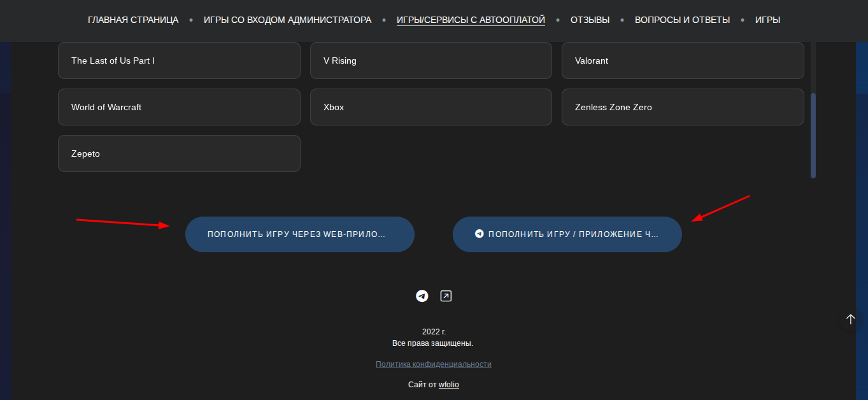868x400 pixels.
Task: Select the V Rising card
Action: tap(431, 61)
